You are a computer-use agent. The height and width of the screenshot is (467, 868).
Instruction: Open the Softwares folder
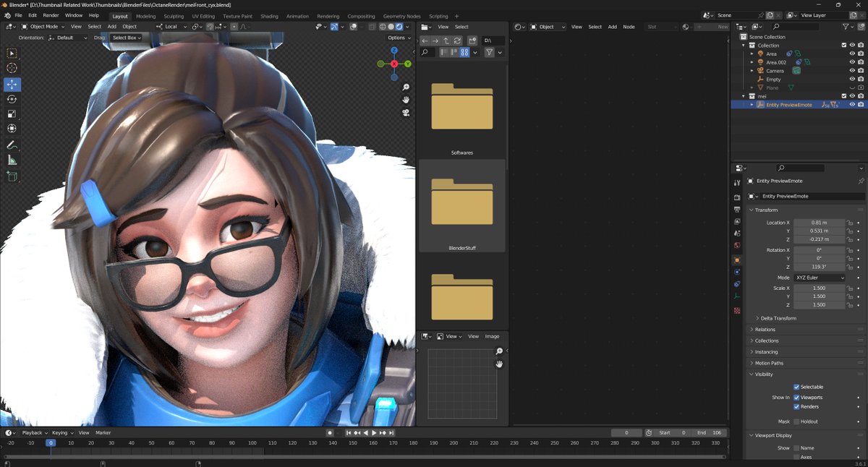(462, 111)
